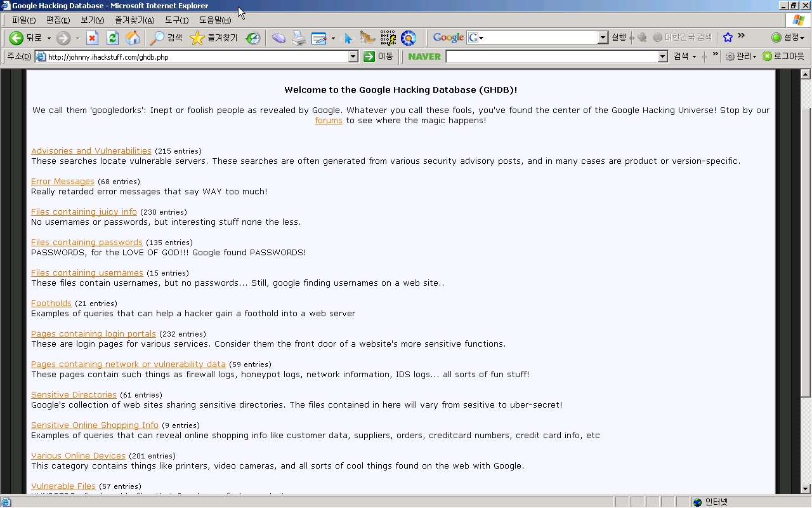Open Sensitive Online Shopping Info link
Screen dimensions: 812x508
(95, 425)
